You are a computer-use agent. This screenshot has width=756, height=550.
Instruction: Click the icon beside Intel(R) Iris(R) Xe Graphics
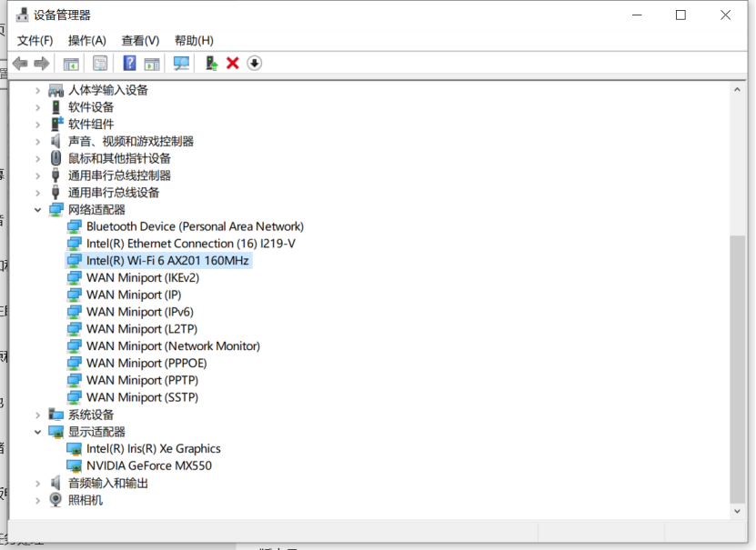coord(75,449)
